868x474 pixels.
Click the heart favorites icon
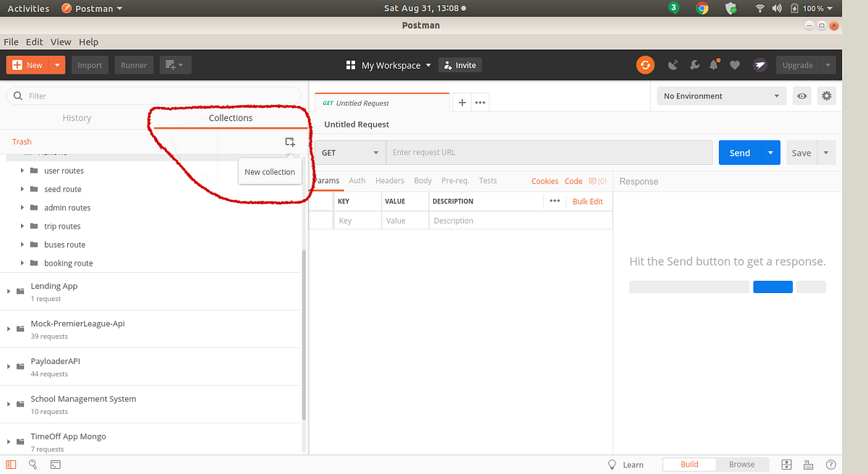pyautogui.click(x=734, y=64)
